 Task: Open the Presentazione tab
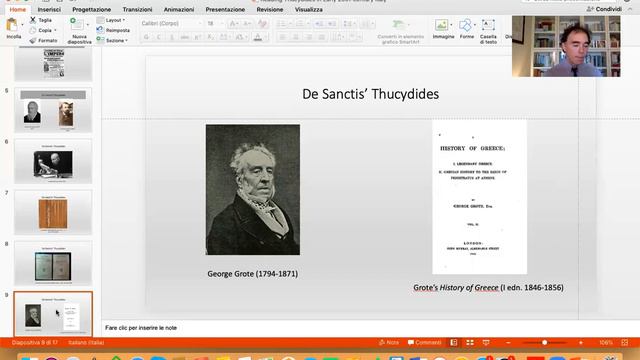pos(225,9)
